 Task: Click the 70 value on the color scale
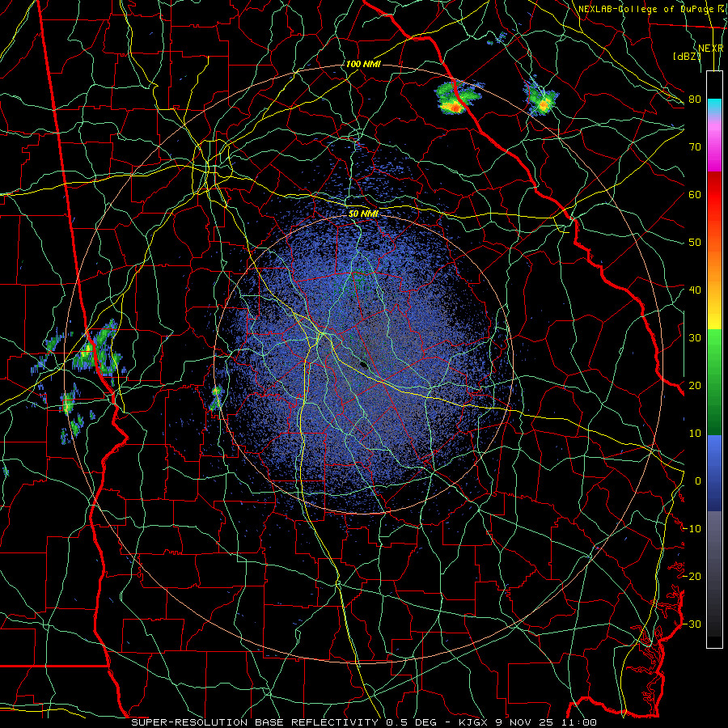(695, 147)
